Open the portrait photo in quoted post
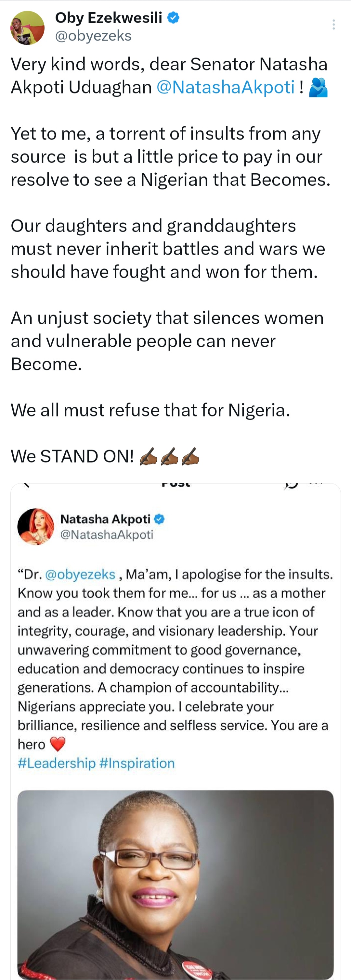 (x=175, y=883)
